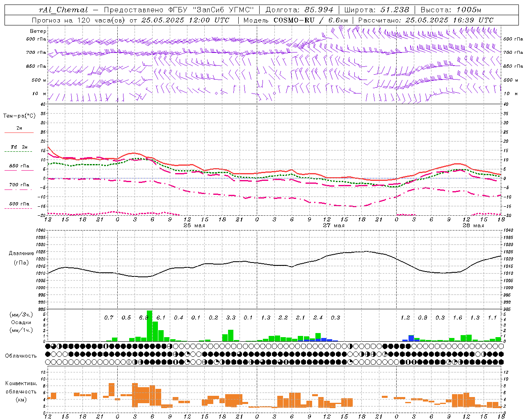This screenshot has height=420, width=525.
Task: Select the text Предоставлено ФГБУ "ЗапСиб УГМС"
Action: tap(179, 10)
